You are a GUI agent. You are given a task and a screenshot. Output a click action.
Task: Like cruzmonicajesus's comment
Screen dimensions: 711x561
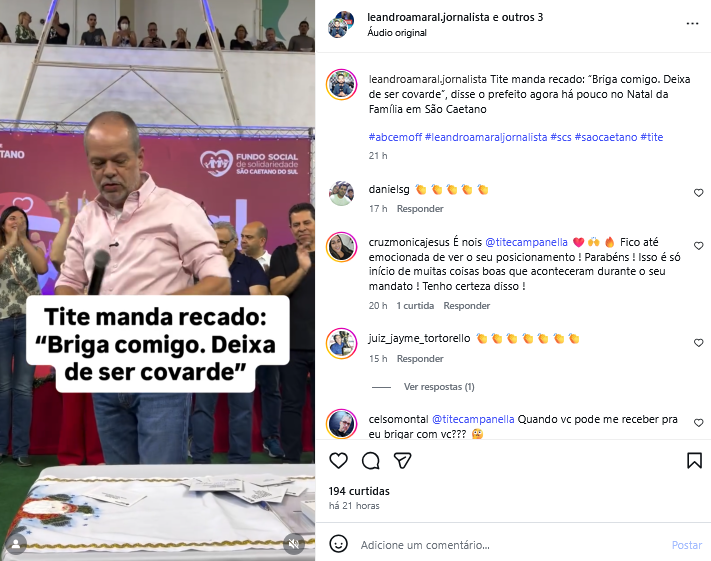698,246
